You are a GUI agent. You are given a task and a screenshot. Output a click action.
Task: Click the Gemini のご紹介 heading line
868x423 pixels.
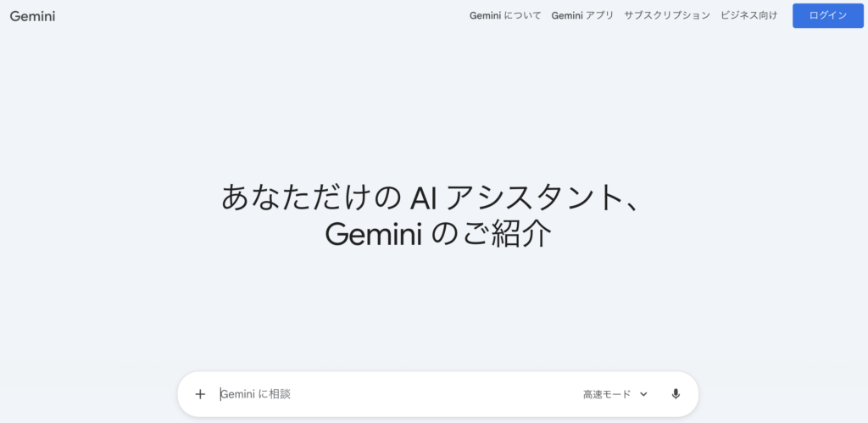point(438,234)
